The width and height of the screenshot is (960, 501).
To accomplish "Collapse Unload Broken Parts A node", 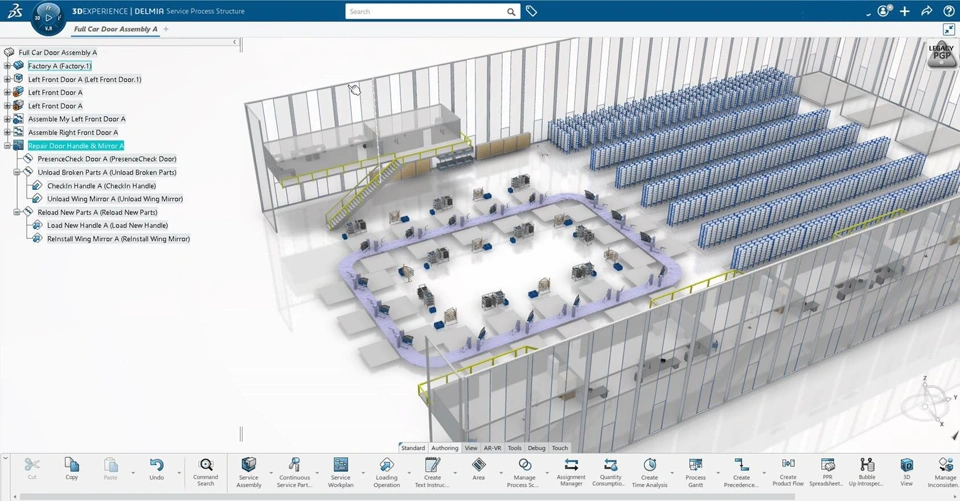I will pyautogui.click(x=17, y=172).
